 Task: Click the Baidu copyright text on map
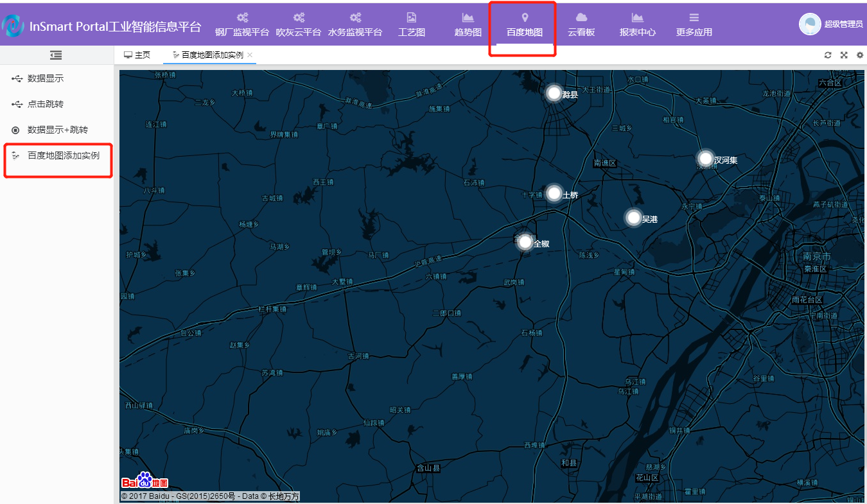click(209, 496)
